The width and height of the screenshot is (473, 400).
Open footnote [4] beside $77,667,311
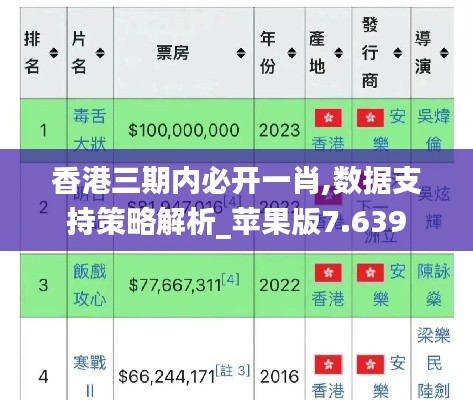tap(231, 279)
